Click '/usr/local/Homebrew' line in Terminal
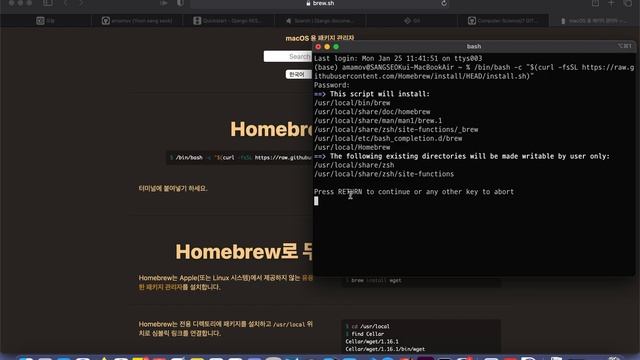This screenshot has height=360, width=640. [x=352, y=147]
